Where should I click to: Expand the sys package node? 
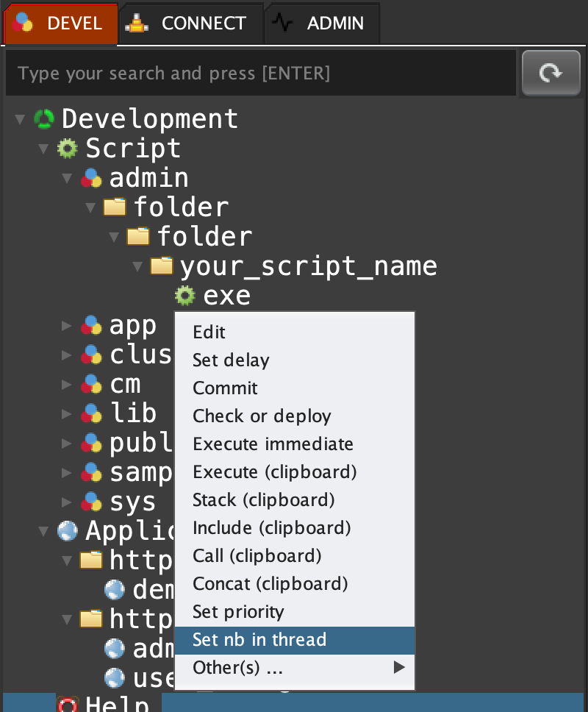tap(67, 502)
